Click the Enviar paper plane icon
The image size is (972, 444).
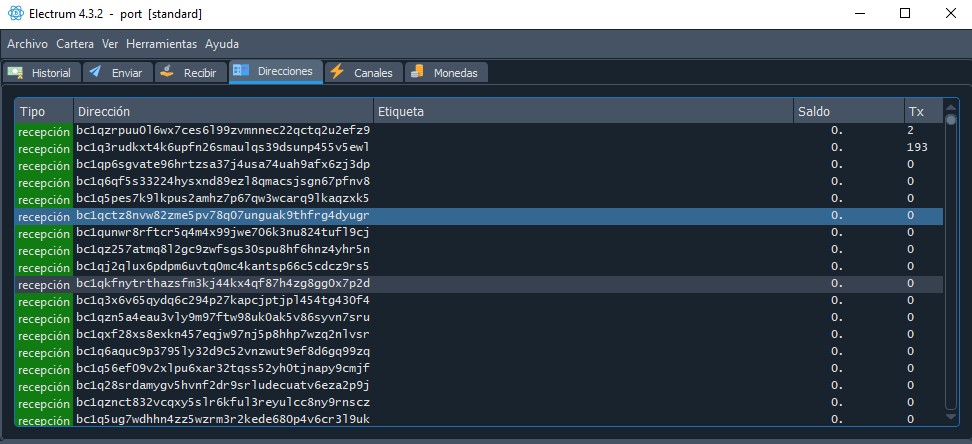click(x=95, y=72)
